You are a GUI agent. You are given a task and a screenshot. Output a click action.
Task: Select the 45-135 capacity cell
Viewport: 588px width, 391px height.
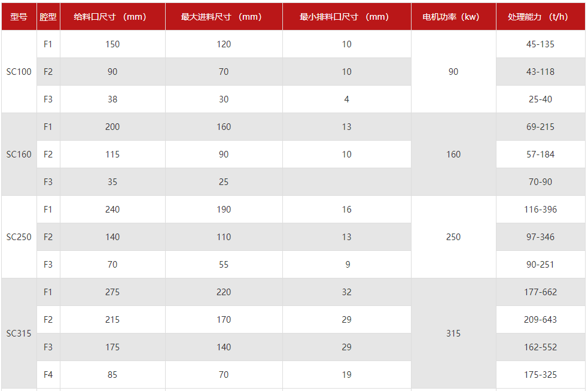pos(541,44)
